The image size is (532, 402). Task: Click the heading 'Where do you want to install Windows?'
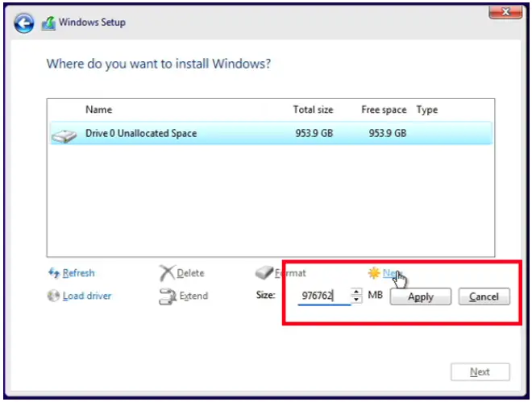click(x=159, y=64)
